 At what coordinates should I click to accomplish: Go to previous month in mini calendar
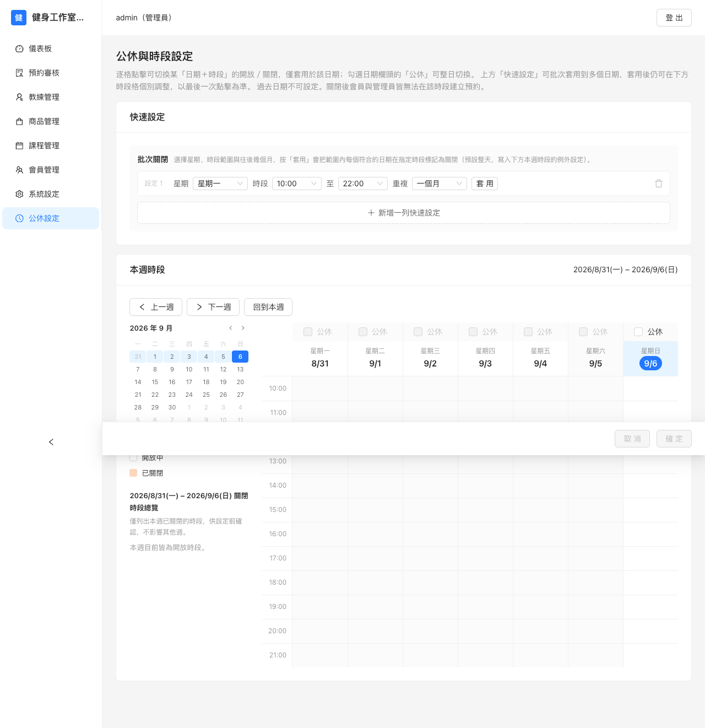point(231,328)
